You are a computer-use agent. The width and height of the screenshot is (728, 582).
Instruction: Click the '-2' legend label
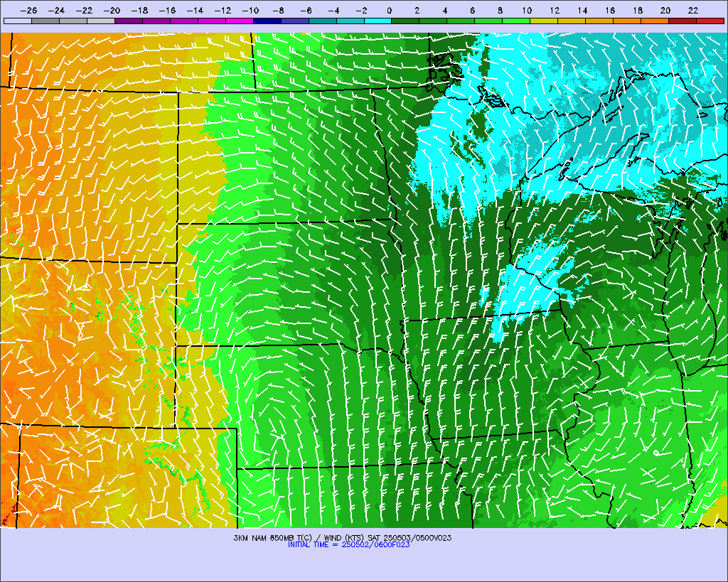coord(361,10)
